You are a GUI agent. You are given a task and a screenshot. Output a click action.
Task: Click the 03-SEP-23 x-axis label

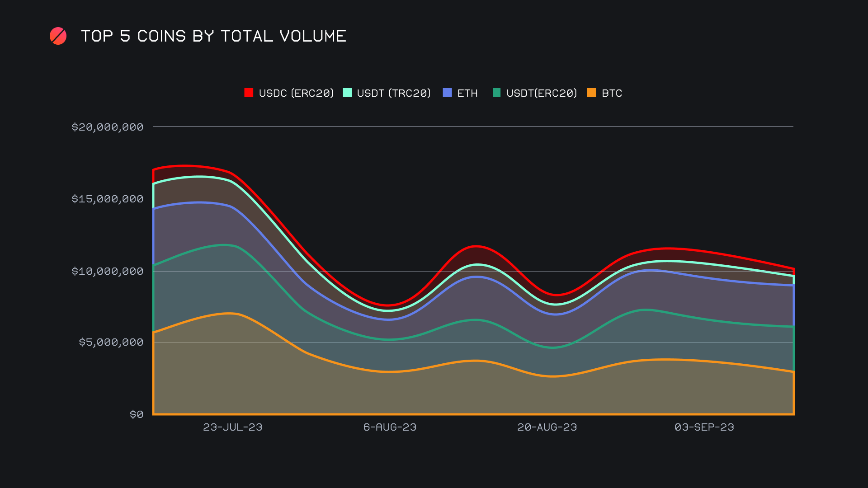pyautogui.click(x=704, y=427)
